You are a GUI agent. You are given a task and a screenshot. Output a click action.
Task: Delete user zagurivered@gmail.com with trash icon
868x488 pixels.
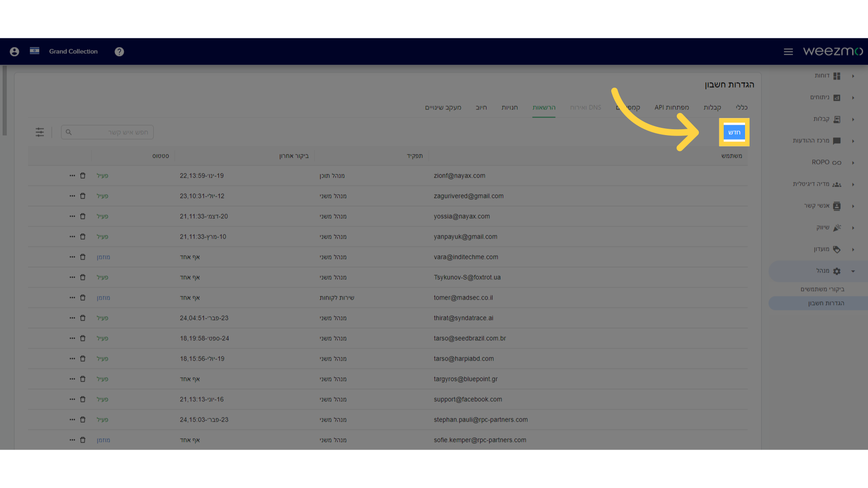tap(83, 196)
